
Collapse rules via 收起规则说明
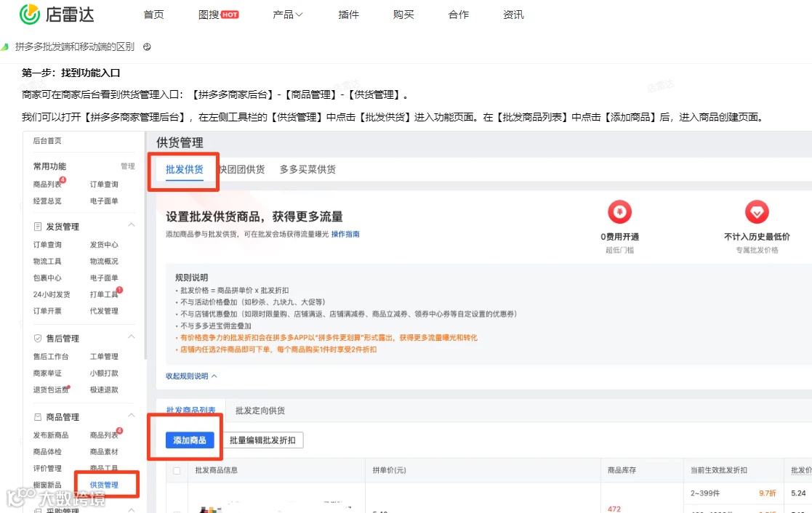(191, 376)
